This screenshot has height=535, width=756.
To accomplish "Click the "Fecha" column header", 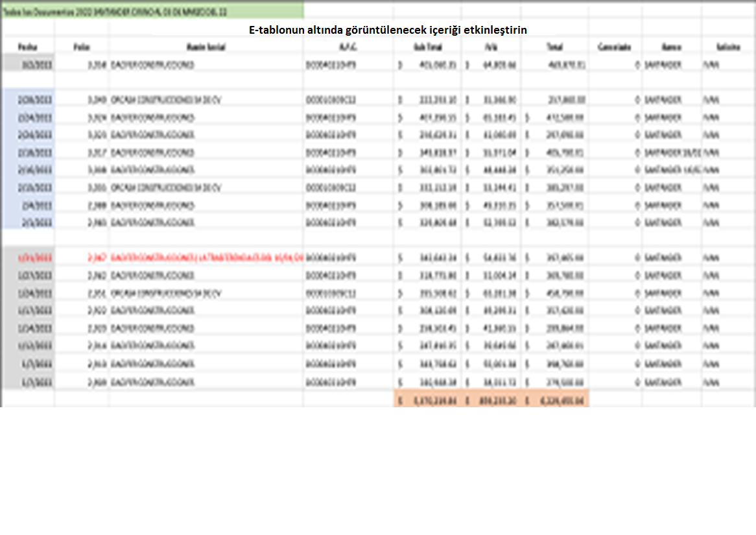I will pyautogui.click(x=28, y=47).
